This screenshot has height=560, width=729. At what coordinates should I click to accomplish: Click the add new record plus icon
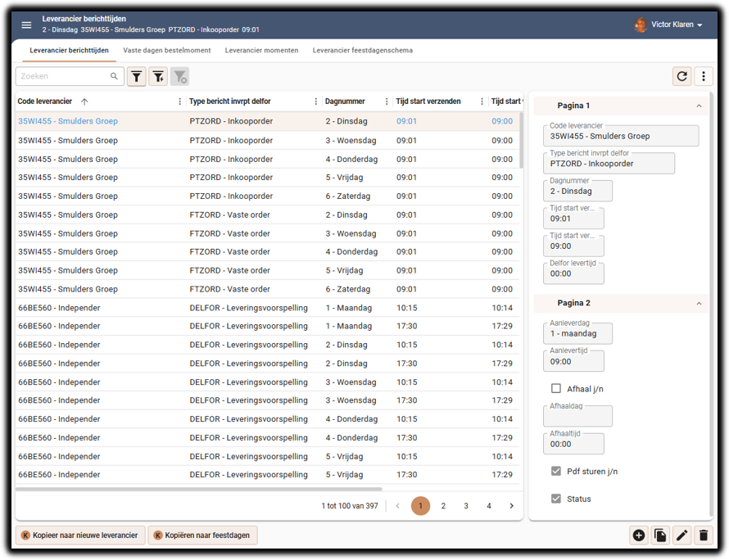pyautogui.click(x=639, y=535)
